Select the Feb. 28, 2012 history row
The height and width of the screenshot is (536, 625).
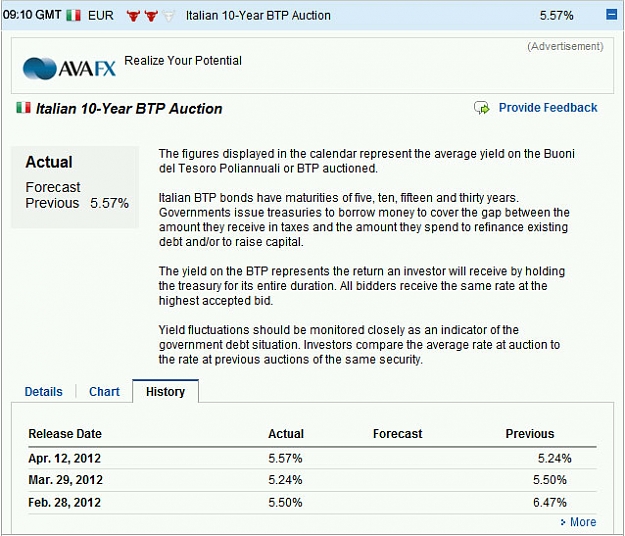pyautogui.click(x=312, y=503)
